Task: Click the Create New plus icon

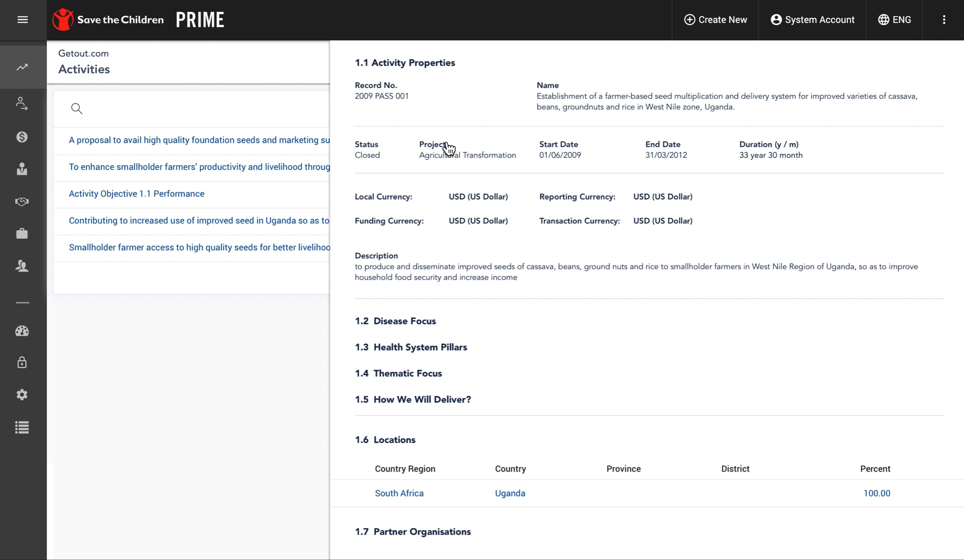Action: click(x=690, y=20)
